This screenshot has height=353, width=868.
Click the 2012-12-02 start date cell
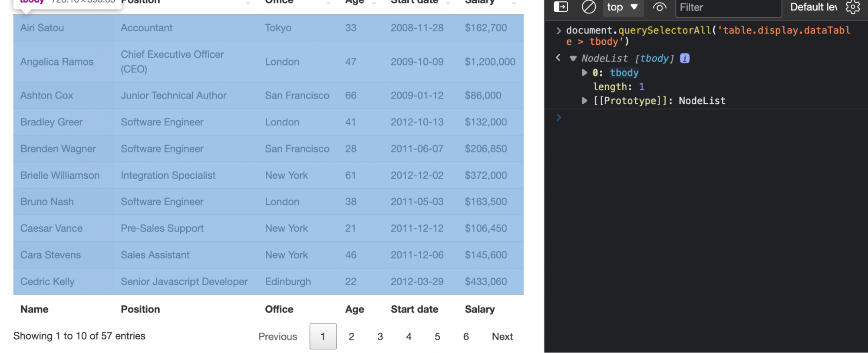(421, 175)
